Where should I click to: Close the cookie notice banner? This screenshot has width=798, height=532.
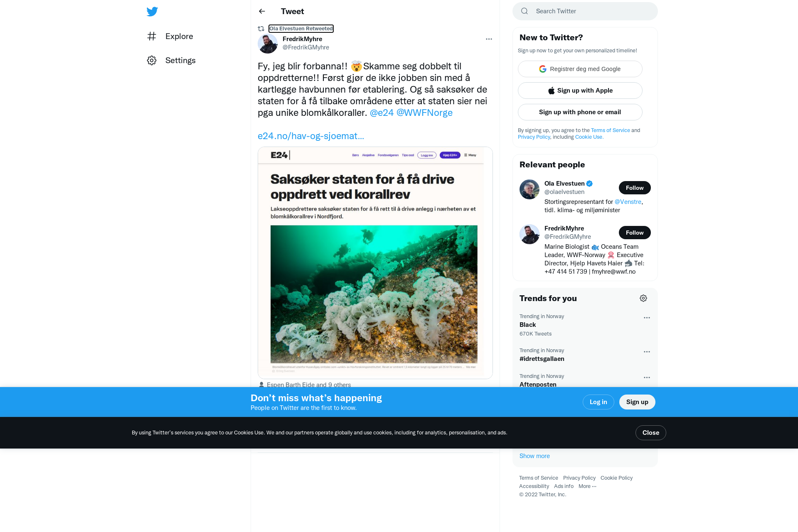coord(650,433)
